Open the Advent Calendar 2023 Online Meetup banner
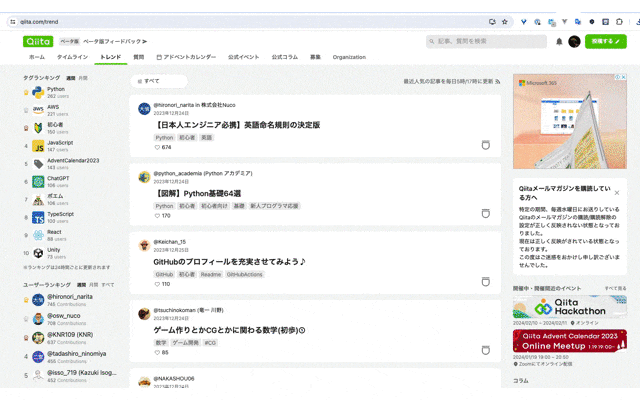Screen dimensions: 640x400 point(570,341)
